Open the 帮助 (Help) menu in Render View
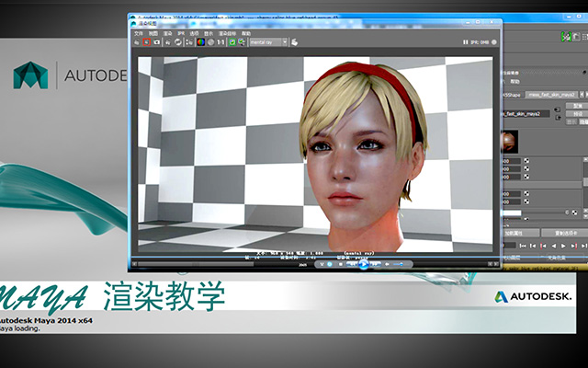The height and width of the screenshot is (368, 588). coord(246,34)
